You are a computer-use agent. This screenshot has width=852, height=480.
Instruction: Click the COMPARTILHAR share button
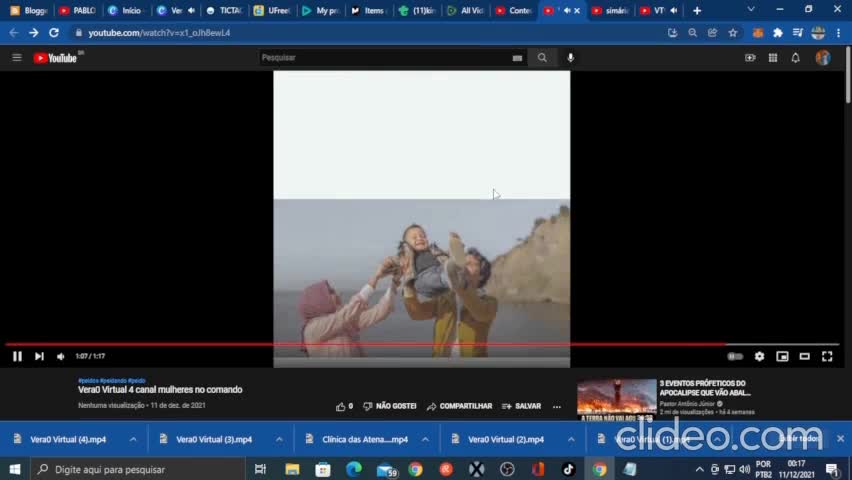(x=460, y=407)
